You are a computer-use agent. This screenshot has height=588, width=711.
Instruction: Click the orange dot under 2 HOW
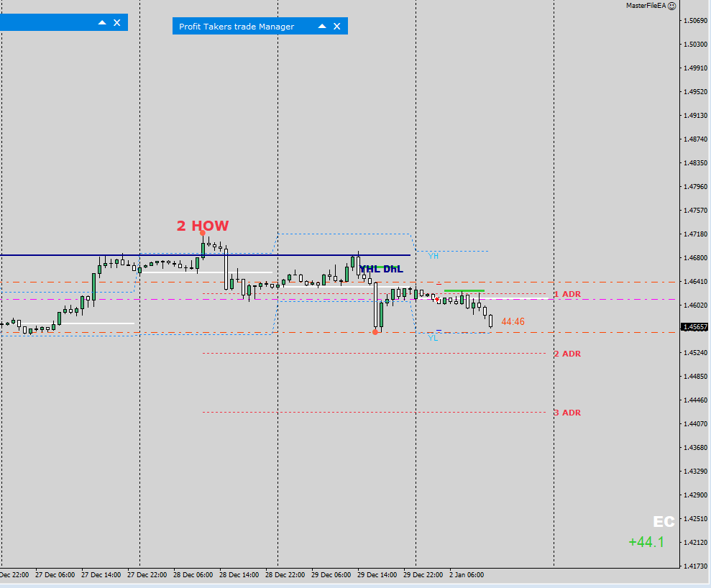(203, 233)
